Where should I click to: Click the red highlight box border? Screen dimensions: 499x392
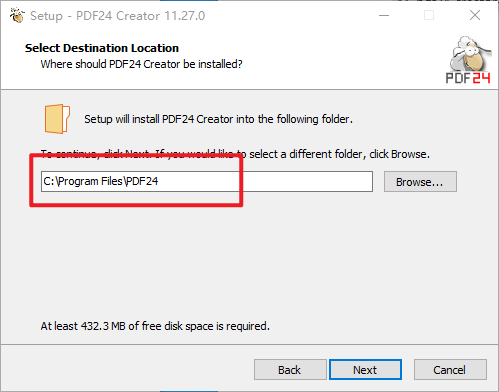point(136,204)
